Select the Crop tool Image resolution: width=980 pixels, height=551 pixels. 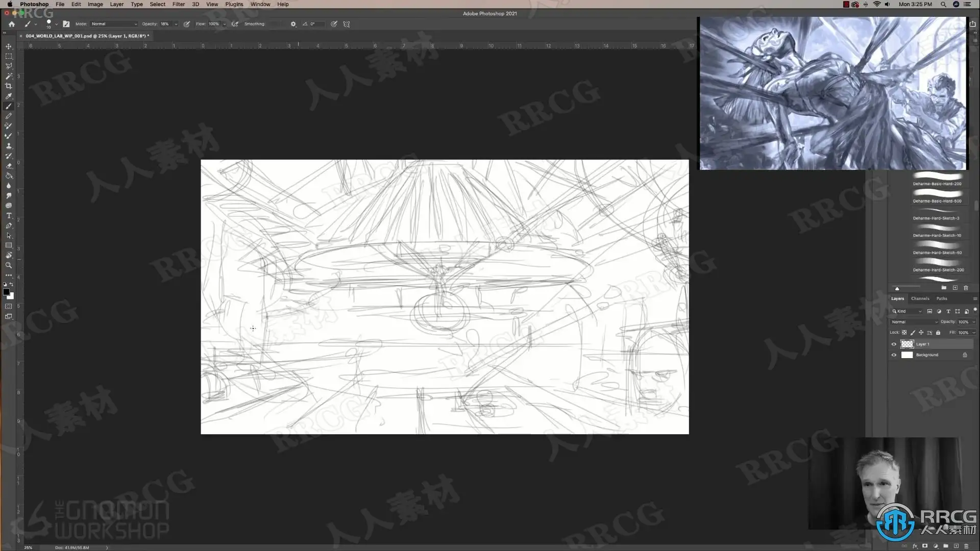[x=9, y=86]
